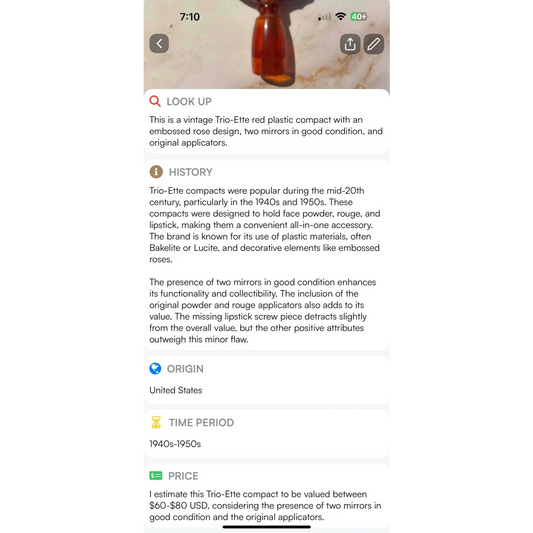Screen dimensions: 533x533
Task: Tap the cellular signal bars
Action: point(324,17)
